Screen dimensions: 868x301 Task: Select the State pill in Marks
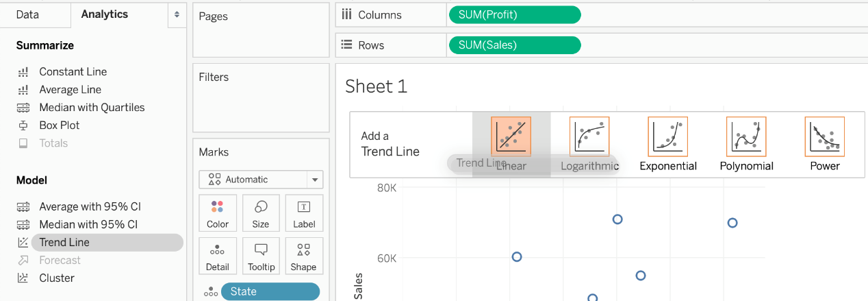[270, 291]
